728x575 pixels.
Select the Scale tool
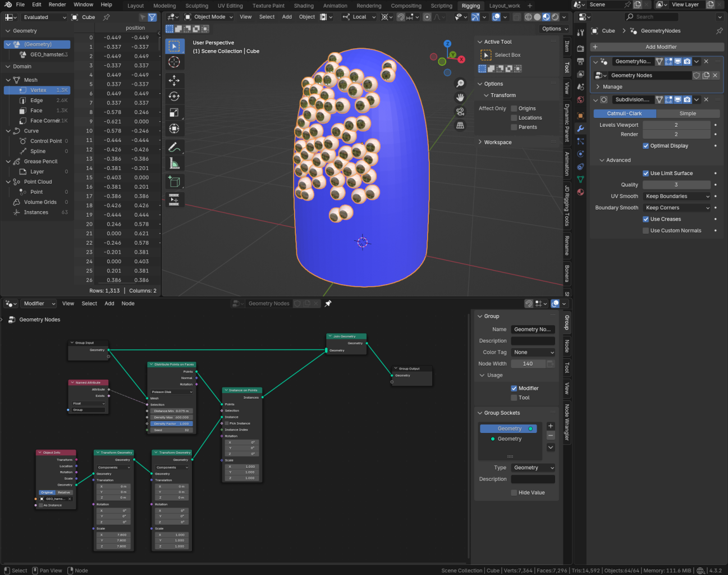click(175, 112)
